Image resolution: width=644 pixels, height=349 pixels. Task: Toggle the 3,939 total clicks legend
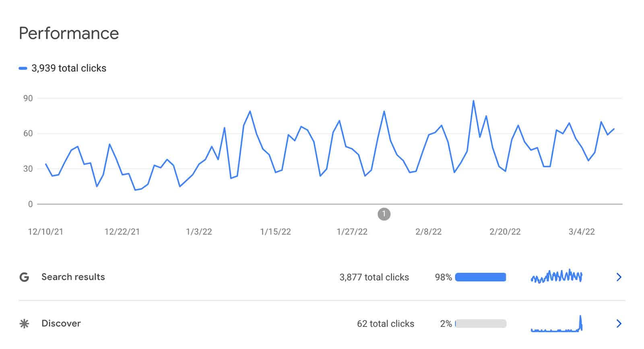point(62,68)
